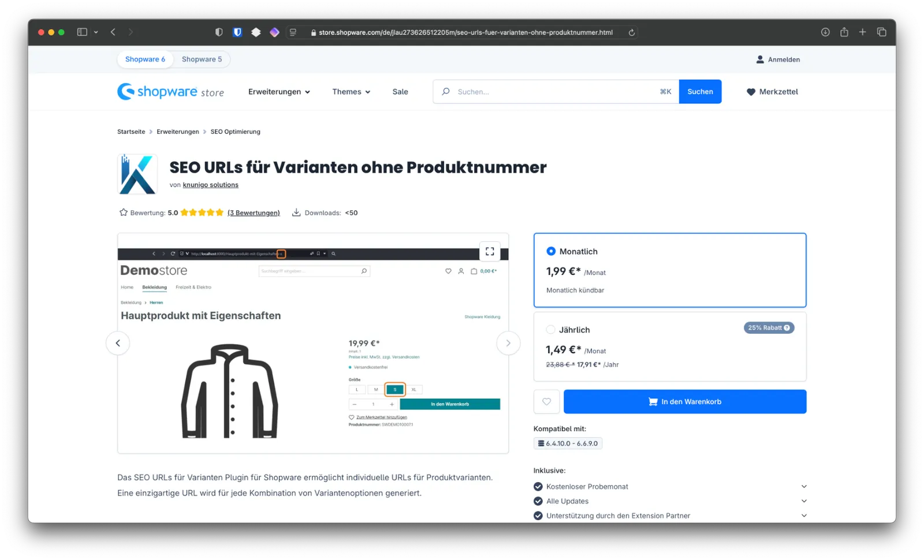Click the download icon next to Downloads count
The image size is (924, 560).
296,212
